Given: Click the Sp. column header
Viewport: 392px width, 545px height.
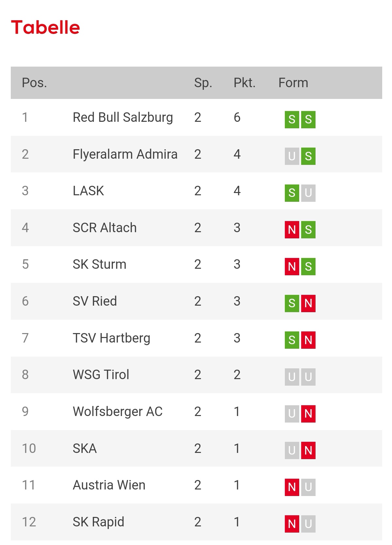Looking at the screenshot, I should click(203, 83).
